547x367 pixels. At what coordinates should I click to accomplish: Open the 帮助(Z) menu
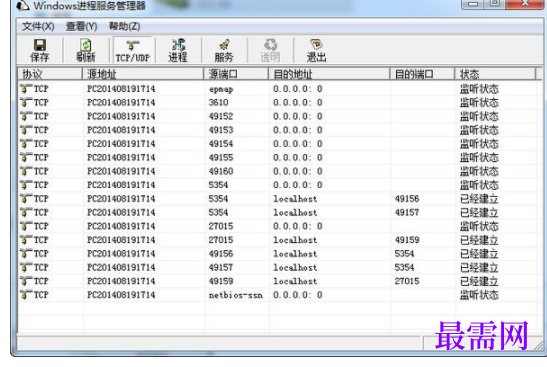click(x=125, y=26)
